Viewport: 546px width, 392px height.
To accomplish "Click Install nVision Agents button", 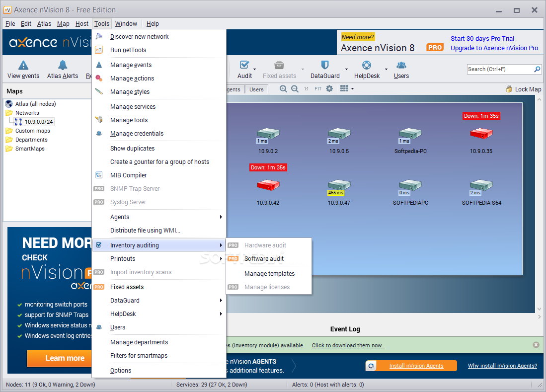I will pyautogui.click(x=411, y=366).
